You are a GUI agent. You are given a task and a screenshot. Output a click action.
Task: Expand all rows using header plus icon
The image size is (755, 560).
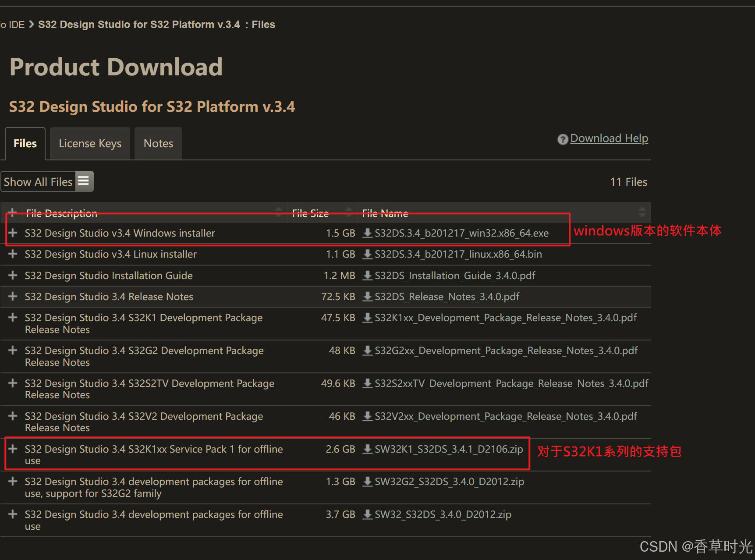[x=13, y=213]
